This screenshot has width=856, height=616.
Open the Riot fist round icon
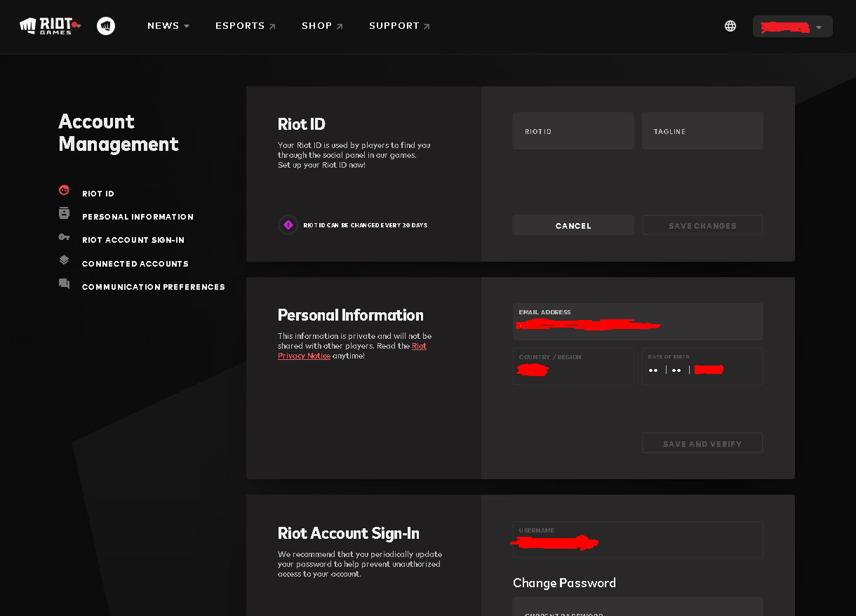click(x=106, y=26)
